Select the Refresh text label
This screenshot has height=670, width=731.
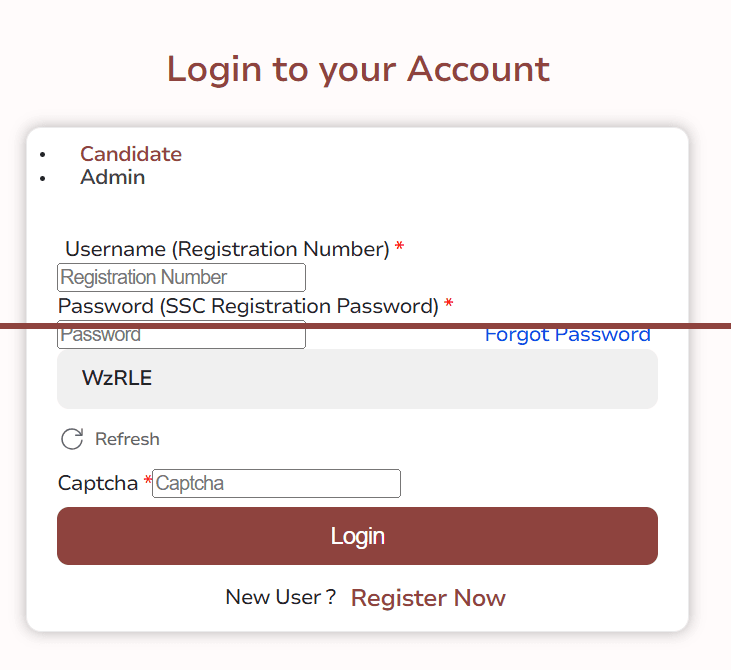[127, 439]
